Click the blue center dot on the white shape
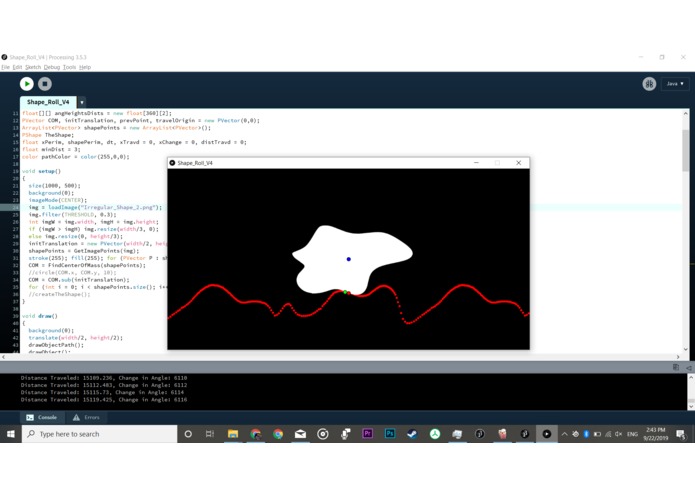Screen dimensions: 695x494 pyautogui.click(x=349, y=259)
